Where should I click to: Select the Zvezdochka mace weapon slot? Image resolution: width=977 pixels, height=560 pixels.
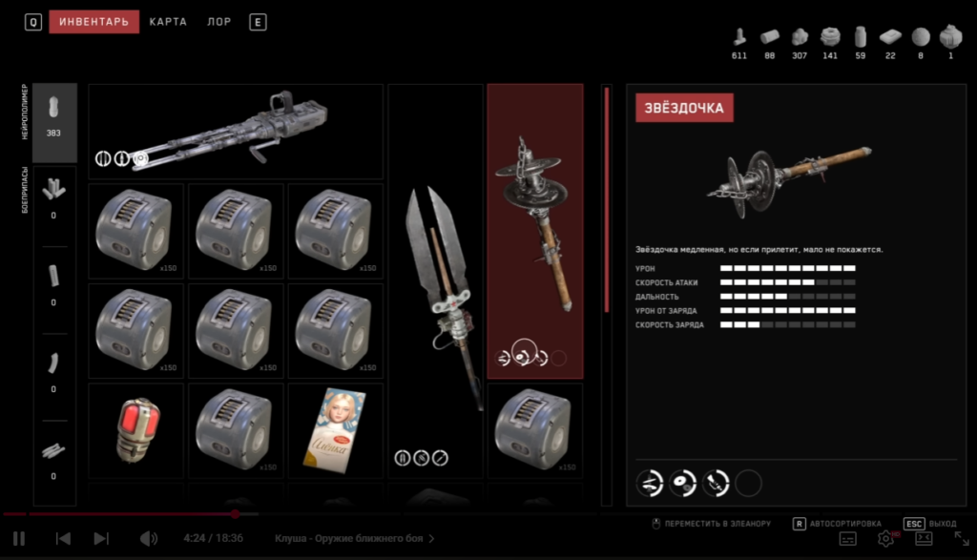[535, 231]
